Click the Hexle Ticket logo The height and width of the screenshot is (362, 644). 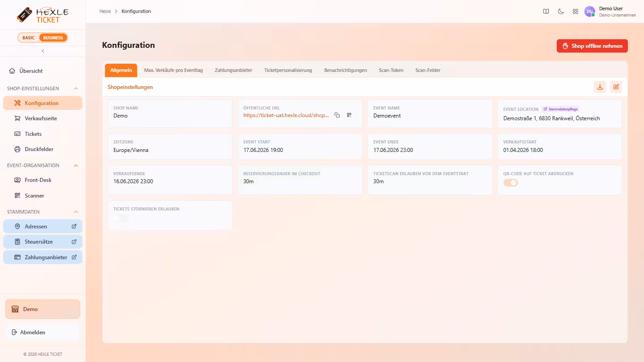click(x=42, y=15)
